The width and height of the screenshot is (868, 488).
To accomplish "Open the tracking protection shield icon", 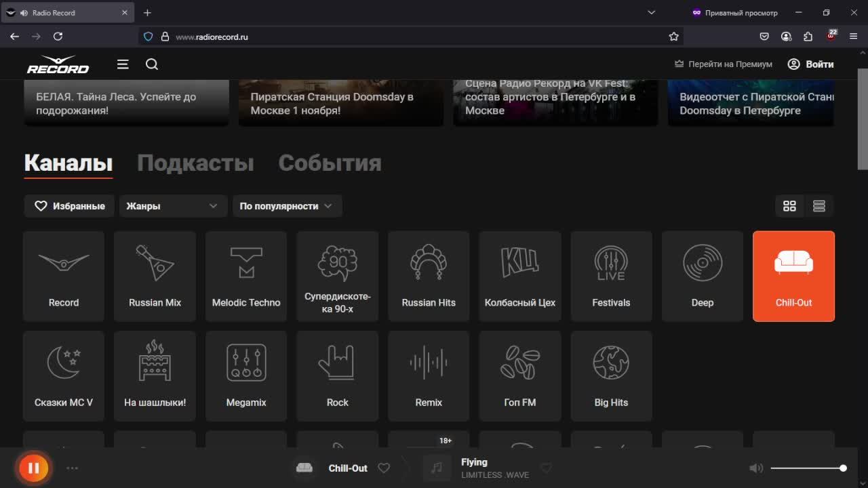I will pos(149,37).
